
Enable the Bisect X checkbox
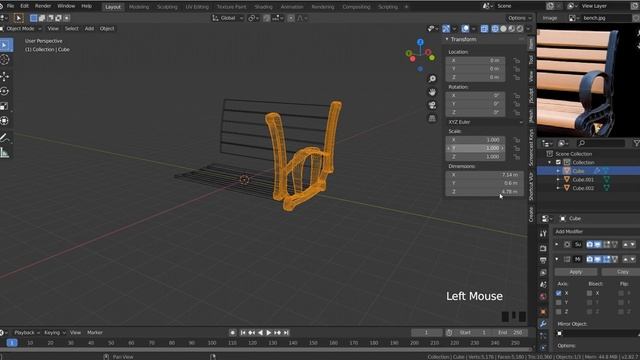click(x=589, y=293)
